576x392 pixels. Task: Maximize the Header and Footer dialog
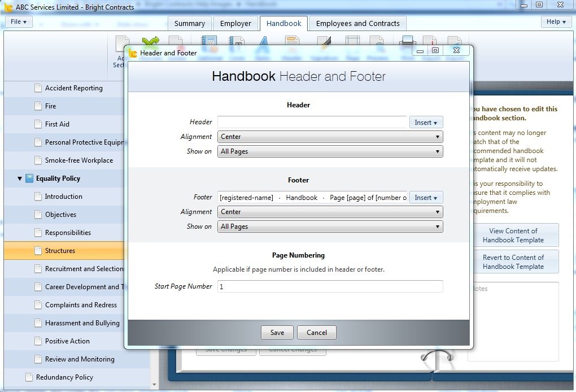[x=435, y=50]
